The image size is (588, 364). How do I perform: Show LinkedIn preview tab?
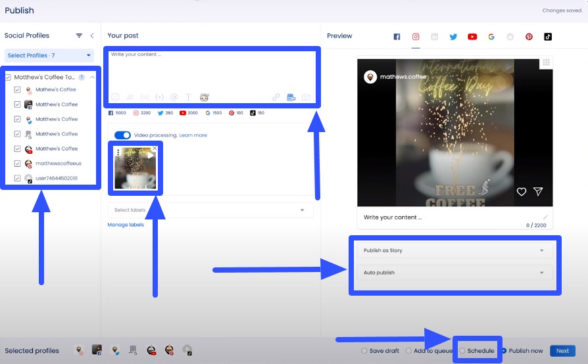click(x=434, y=37)
